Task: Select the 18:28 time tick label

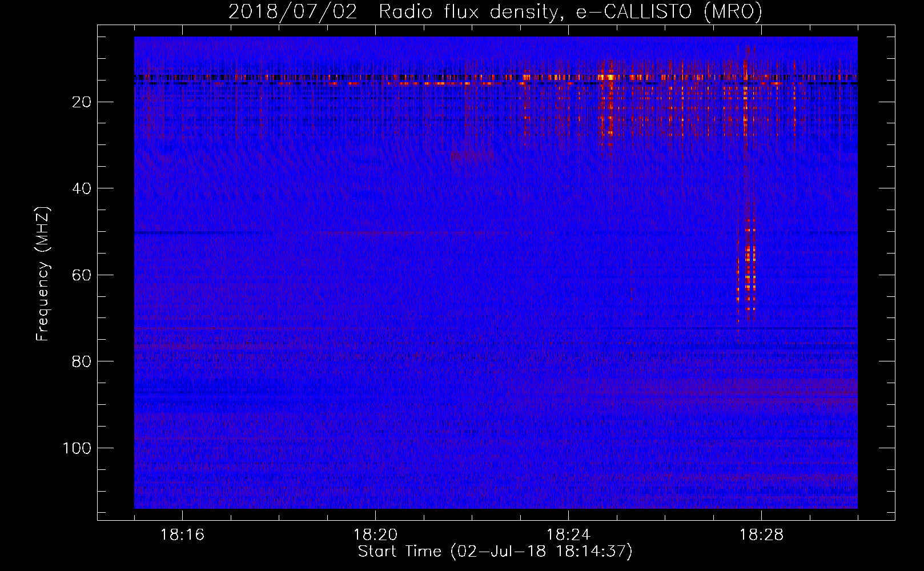Action: pos(761,534)
